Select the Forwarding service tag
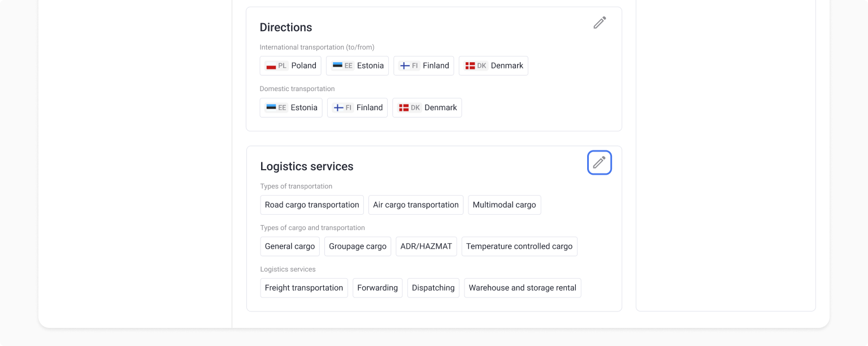Screen dimensions: 868x346 click(377, 288)
